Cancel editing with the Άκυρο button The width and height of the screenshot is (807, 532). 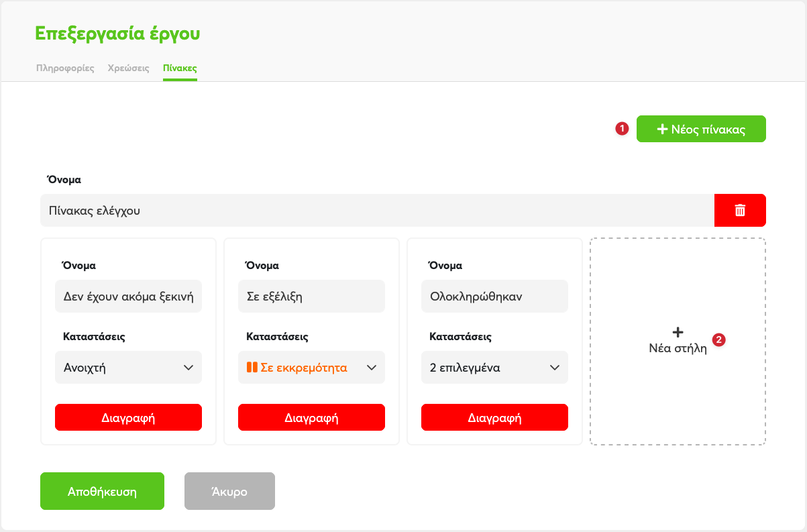click(229, 492)
